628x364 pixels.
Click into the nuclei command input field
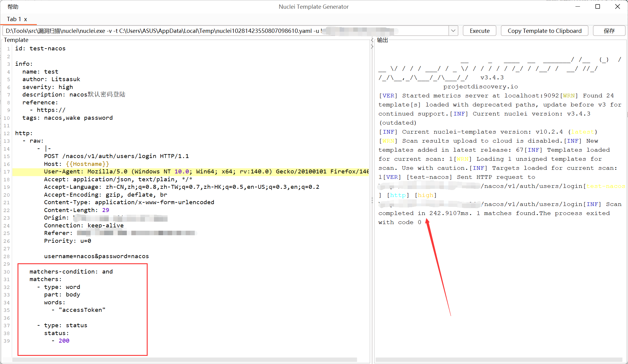[x=163, y=31]
